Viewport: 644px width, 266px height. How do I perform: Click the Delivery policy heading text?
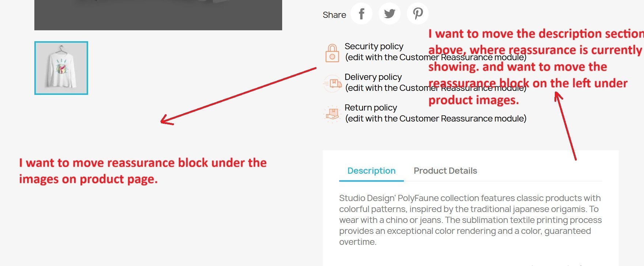pyautogui.click(x=373, y=77)
